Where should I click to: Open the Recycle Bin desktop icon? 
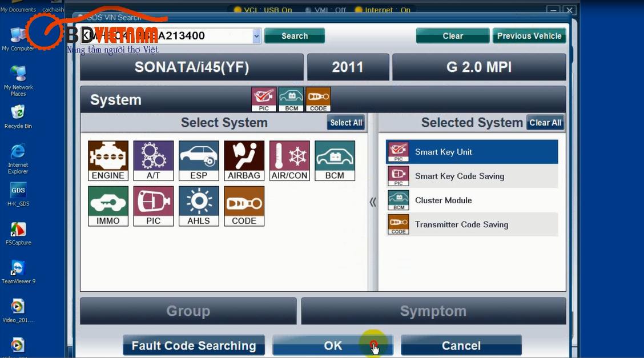click(x=18, y=117)
